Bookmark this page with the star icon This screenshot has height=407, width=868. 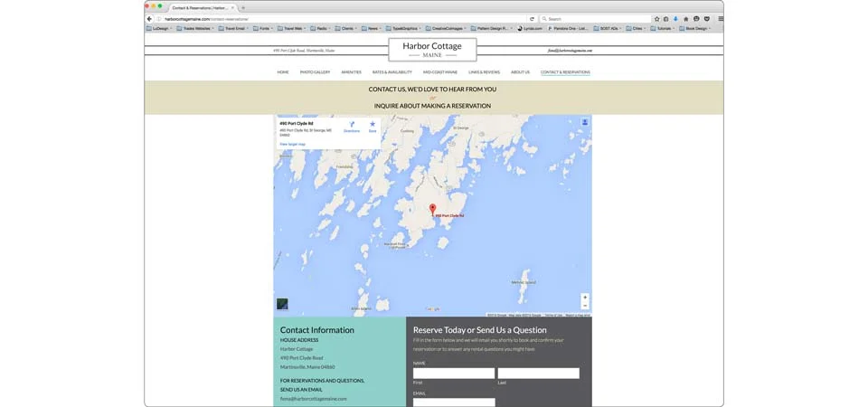(657, 19)
